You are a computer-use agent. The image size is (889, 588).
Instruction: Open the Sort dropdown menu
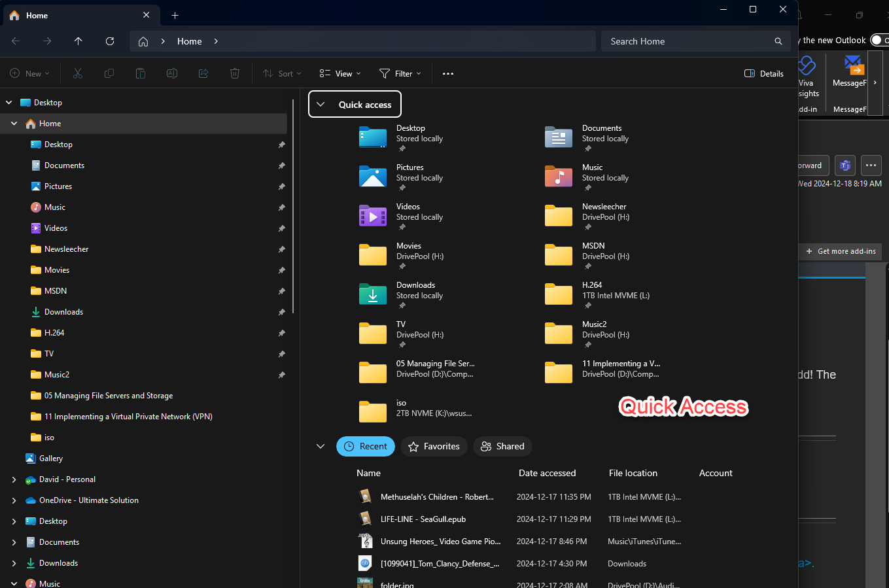click(282, 74)
